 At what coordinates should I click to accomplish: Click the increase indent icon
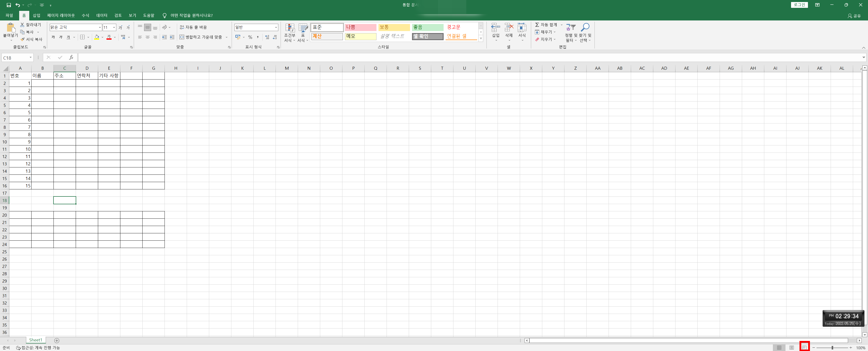(172, 37)
